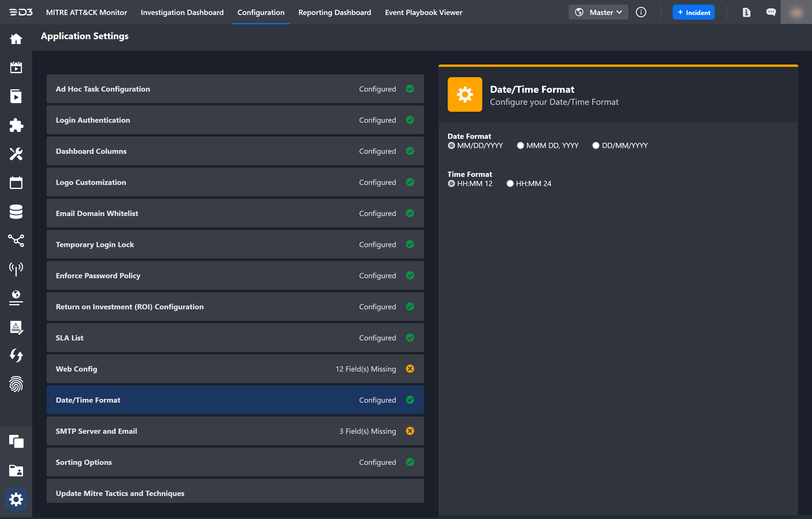The width and height of the screenshot is (812, 519).
Task: Select MM/DD/YYYY date format
Action: (451, 145)
